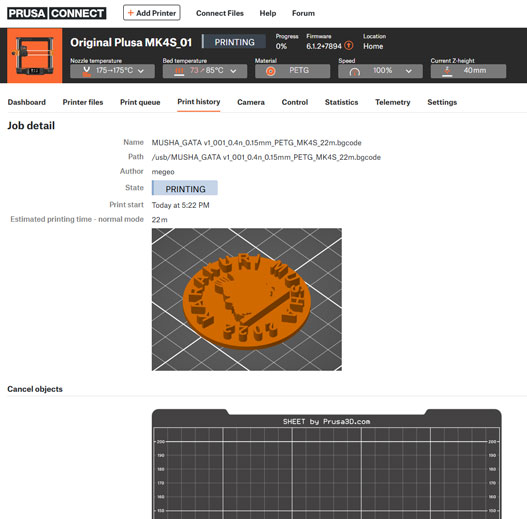Viewport: 527px width, 519px height.
Task: Click the Add Printer button
Action: 152,13
